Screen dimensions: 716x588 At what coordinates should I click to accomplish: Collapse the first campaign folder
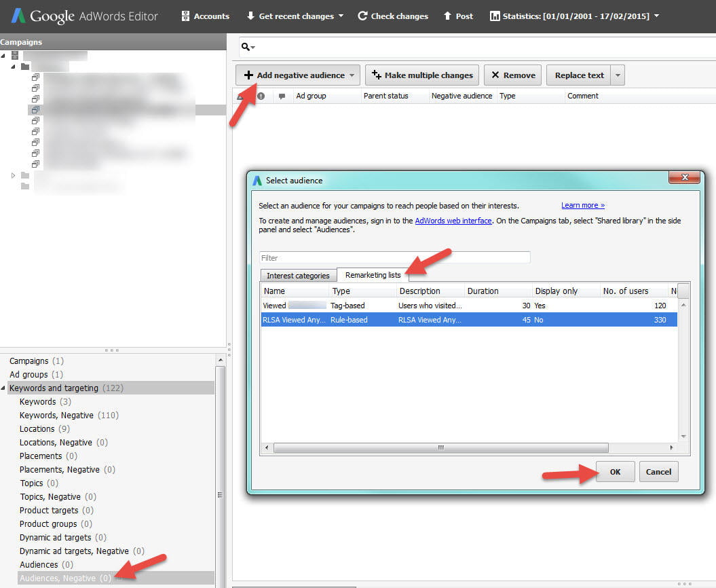point(14,67)
